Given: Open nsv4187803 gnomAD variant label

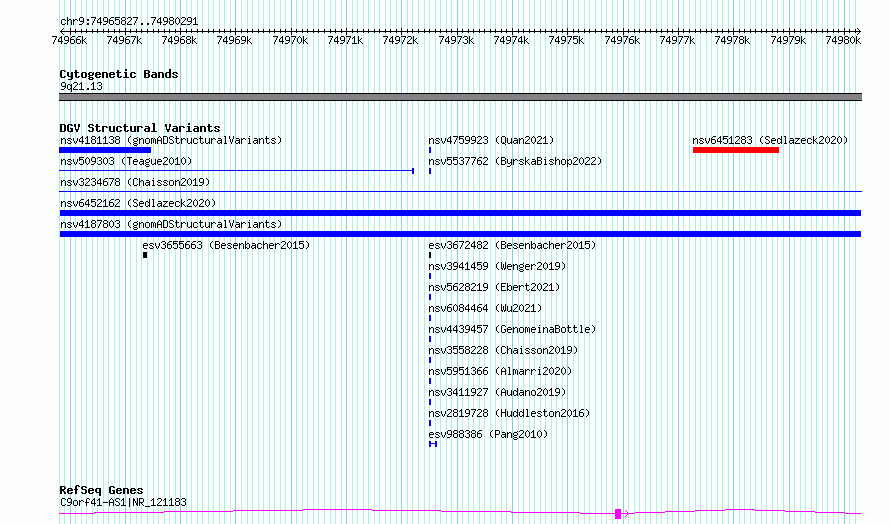Looking at the screenshot, I should 171,224.
